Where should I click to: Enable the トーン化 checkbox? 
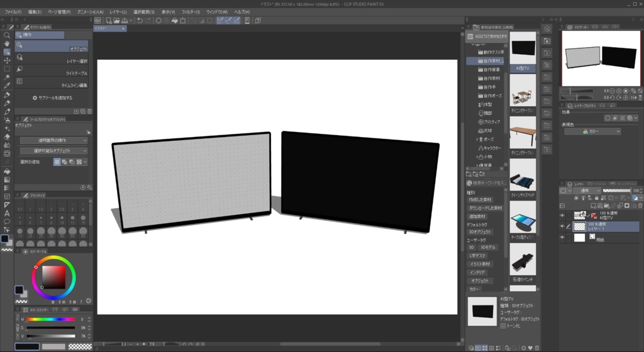502,326
